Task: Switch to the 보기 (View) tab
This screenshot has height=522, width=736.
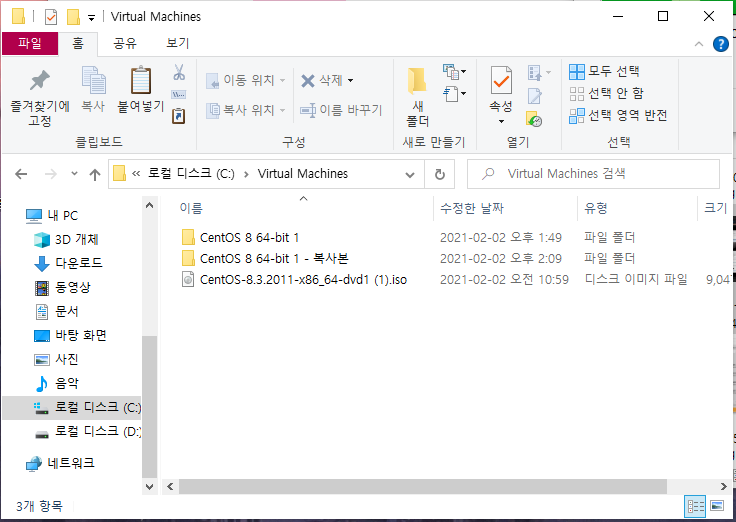Action: coord(178,43)
